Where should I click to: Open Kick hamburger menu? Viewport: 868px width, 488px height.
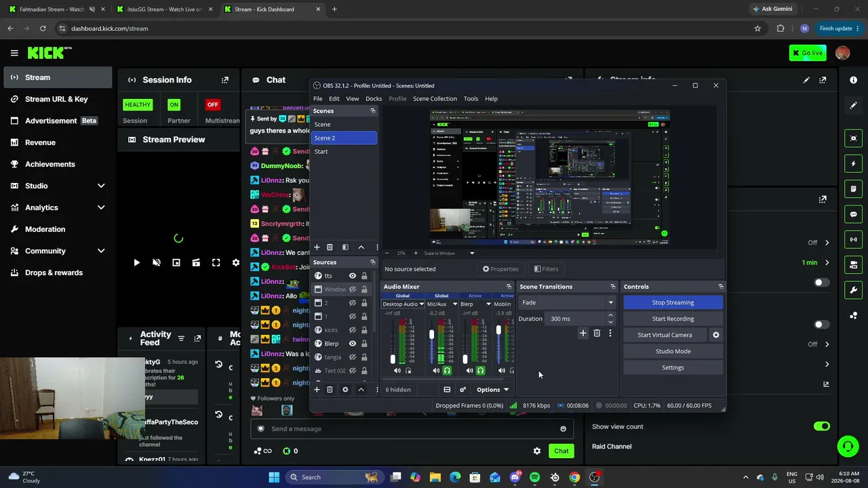[14, 53]
